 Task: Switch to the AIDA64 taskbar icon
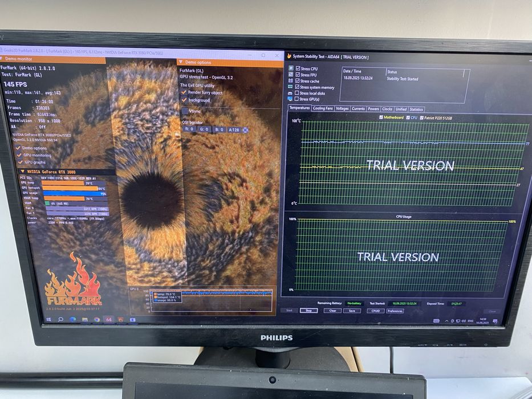(108, 320)
